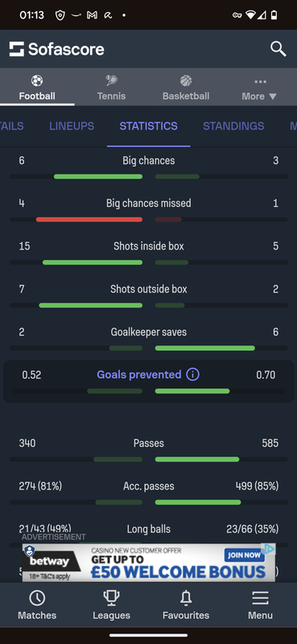Tap the Big chances stat bar
Viewport: 297px width, 644px height.
tap(149, 176)
